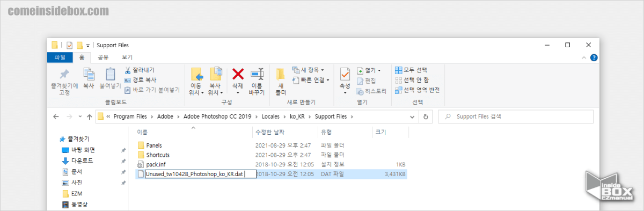This screenshot has height=211, width=644.
Task: Click the 복사 (Copy) ribbon icon
Action: tap(89, 79)
